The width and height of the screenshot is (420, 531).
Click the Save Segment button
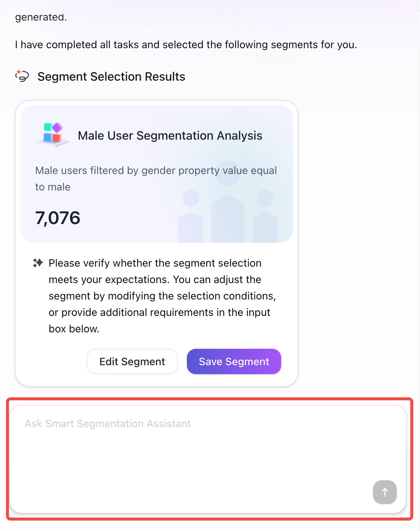point(234,361)
